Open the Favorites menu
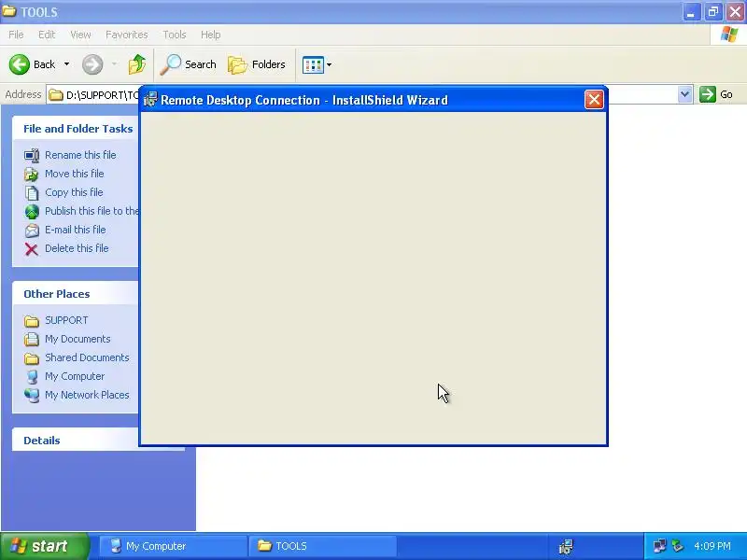Viewport: 747px width, 560px height. pos(127,35)
